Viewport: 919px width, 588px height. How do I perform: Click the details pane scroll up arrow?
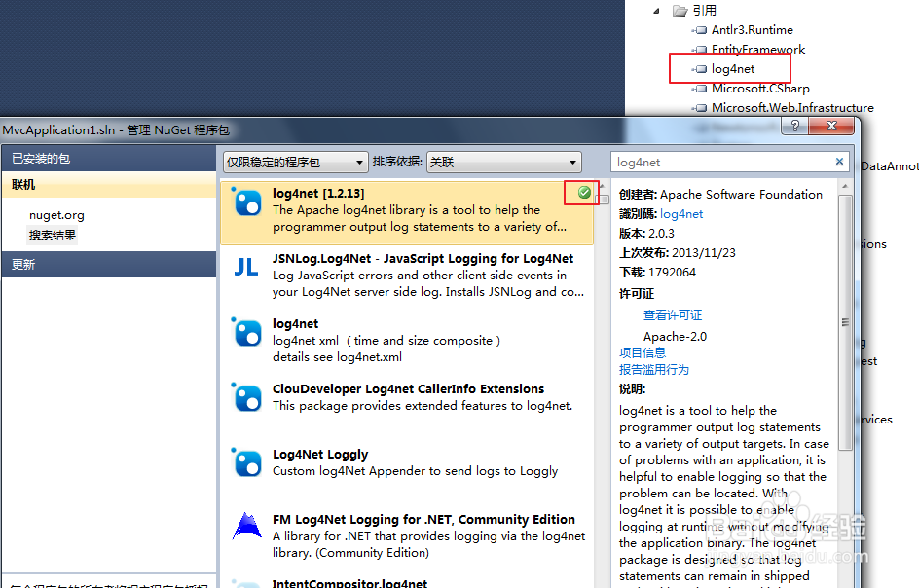pos(845,186)
